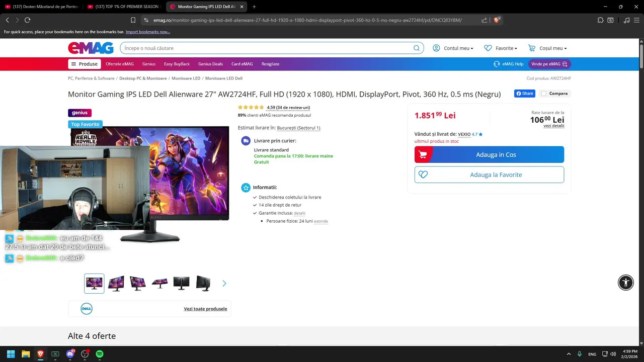Image resolution: width=644 pixels, height=362 pixels.
Task: Open vezi detalii for monthly rates
Action: pyautogui.click(x=553, y=126)
